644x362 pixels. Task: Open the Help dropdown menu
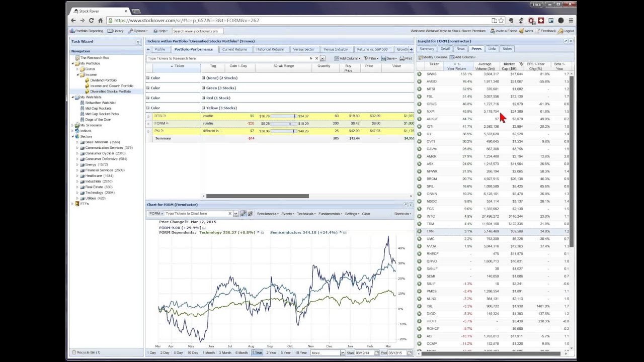pos(160,31)
